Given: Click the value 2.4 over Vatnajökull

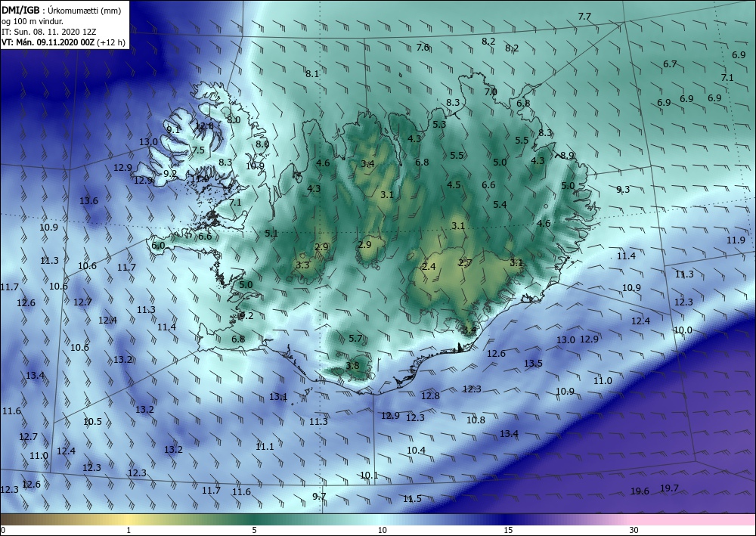Looking at the screenshot, I should (x=429, y=267).
